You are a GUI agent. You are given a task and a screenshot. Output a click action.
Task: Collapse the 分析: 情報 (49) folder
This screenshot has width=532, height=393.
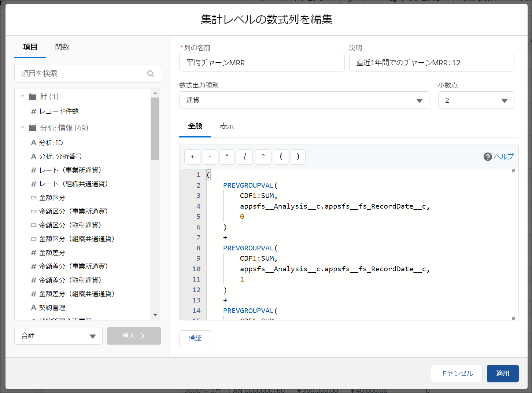[23, 128]
